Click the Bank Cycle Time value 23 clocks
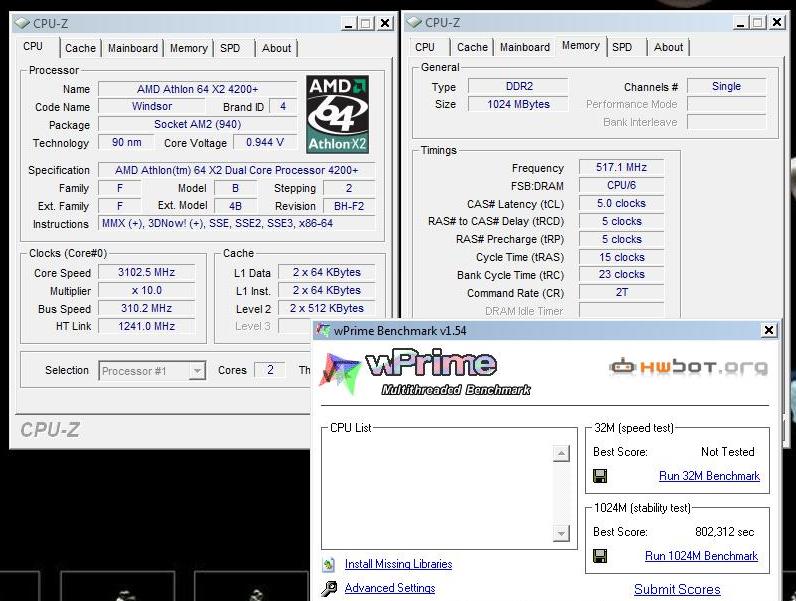The height and width of the screenshot is (601, 796). [621, 275]
